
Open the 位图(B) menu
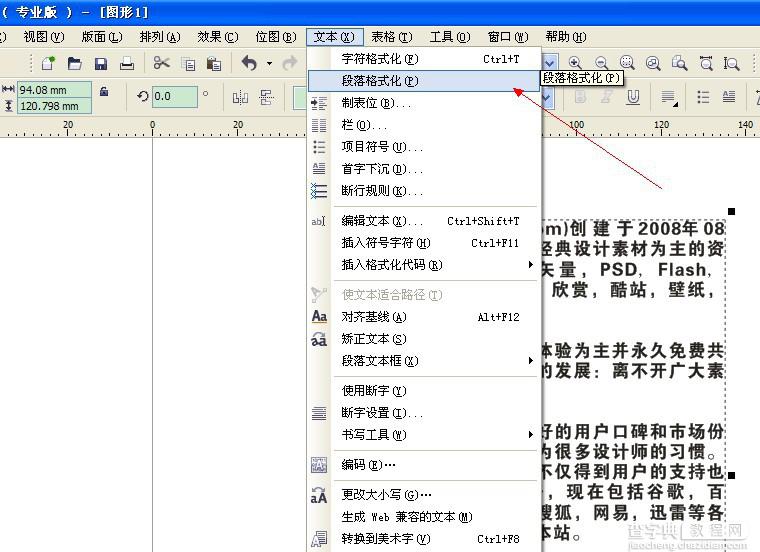pyautogui.click(x=276, y=37)
